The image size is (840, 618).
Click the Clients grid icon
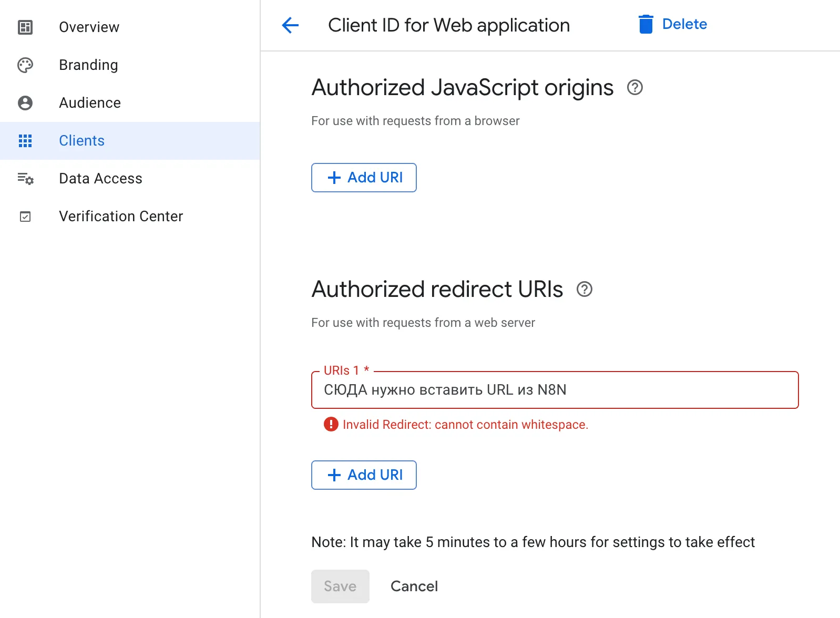(25, 141)
